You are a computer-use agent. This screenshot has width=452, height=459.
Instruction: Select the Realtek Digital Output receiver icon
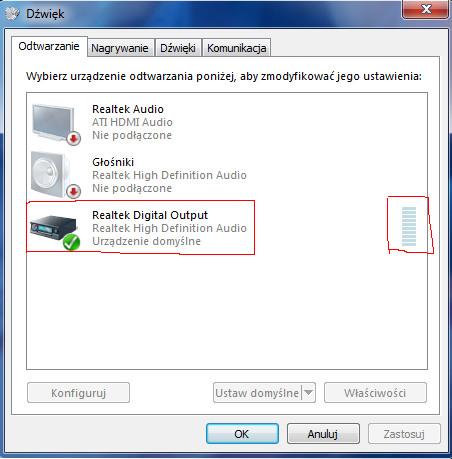(x=53, y=227)
